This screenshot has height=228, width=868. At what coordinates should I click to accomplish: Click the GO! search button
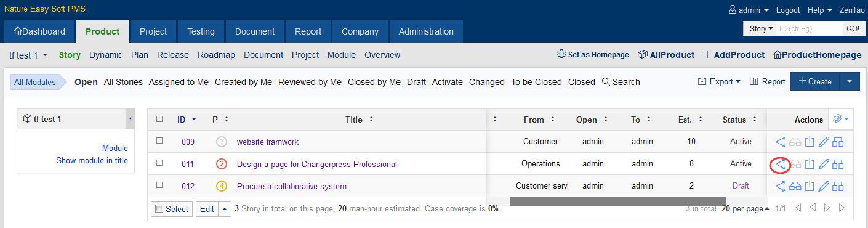[853, 29]
